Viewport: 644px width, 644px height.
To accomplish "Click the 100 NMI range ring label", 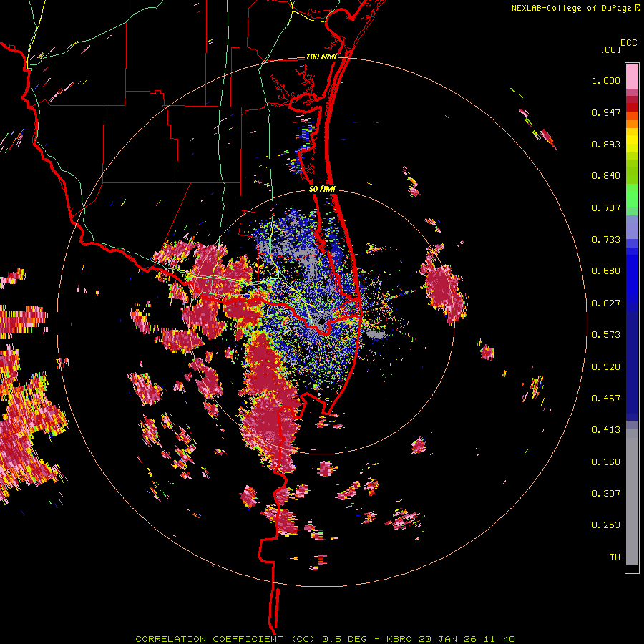I will pos(321,57).
